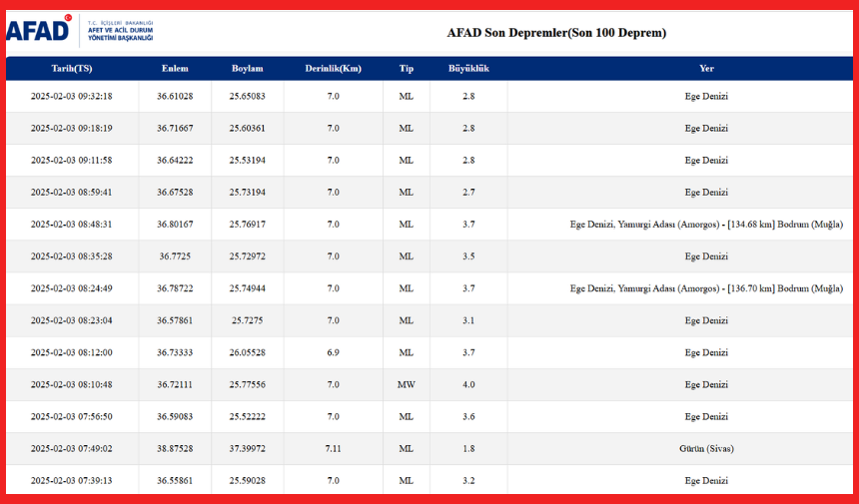Select the date 2025-02-03 08:59:41
859x504 pixels.
point(72,192)
